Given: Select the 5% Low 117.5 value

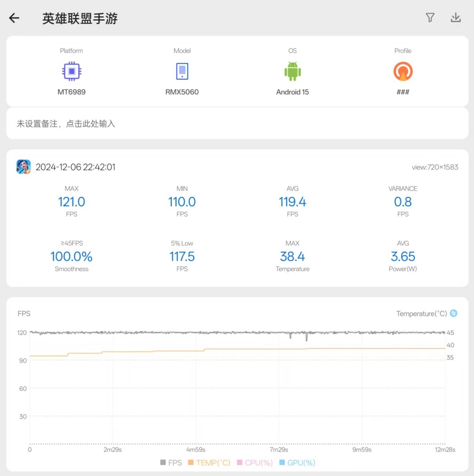Looking at the screenshot, I should [x=182, y=257].
